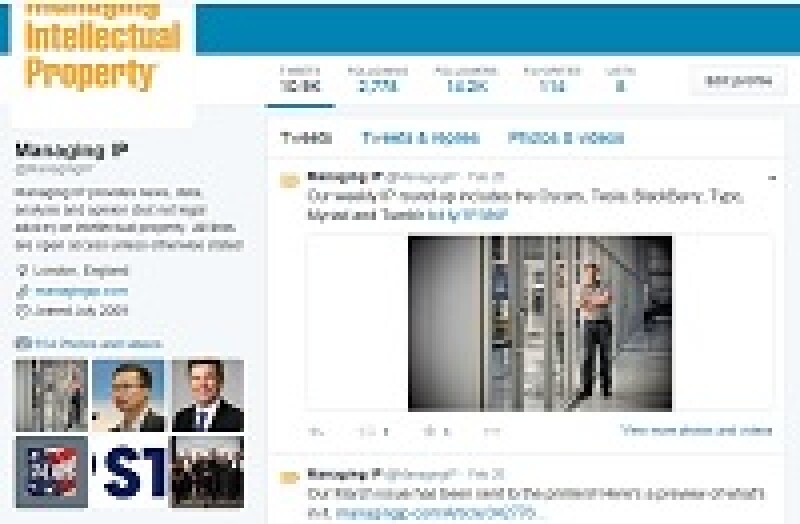This screenshot has width=800, height=524.
Task: Click the avatar icon beside the first tweet
Action: pos(289,181)
